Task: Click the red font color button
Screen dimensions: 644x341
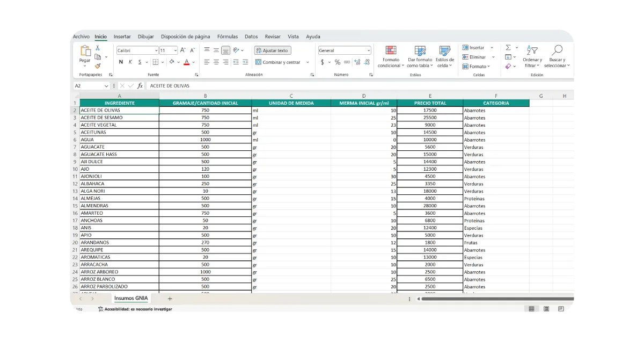Action: point(186,62)
